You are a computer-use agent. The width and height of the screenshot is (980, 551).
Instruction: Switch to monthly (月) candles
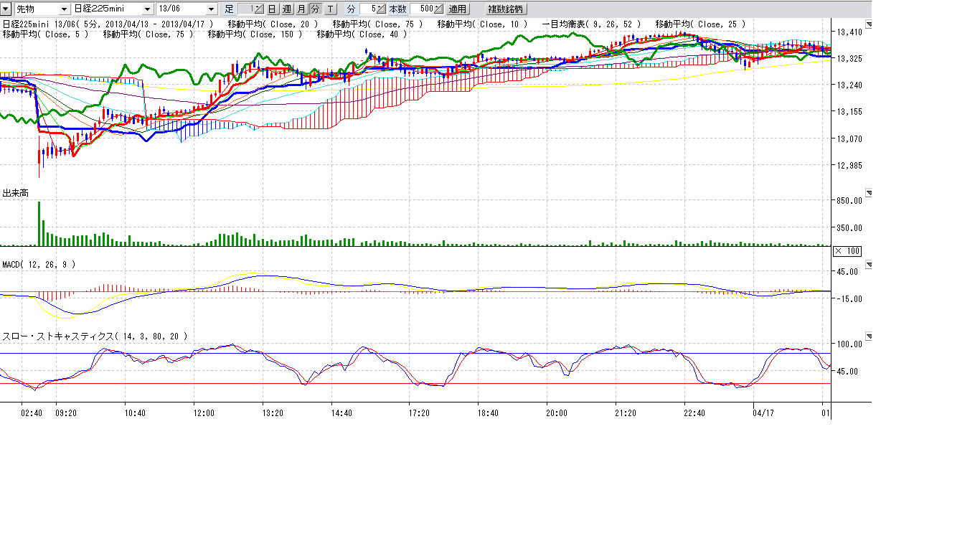pos(301,9)
